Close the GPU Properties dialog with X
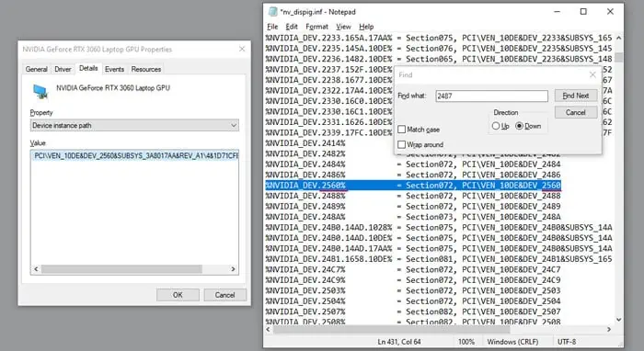644x351 pixels. click(242, 49)
